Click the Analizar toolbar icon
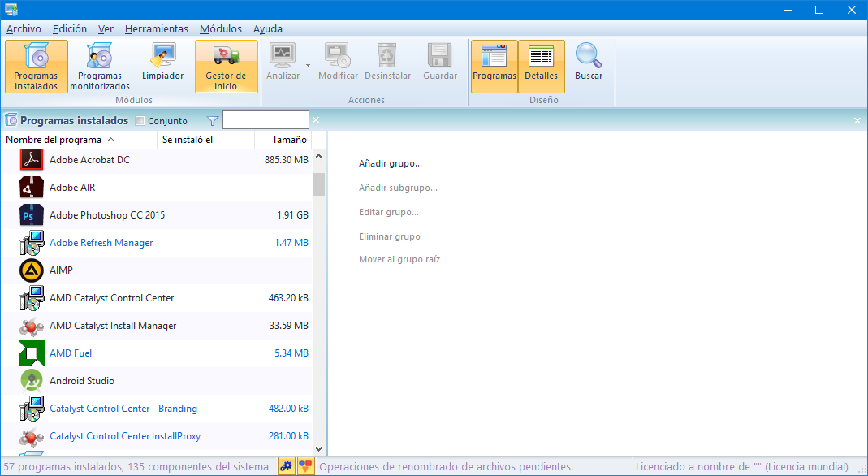The height and width of the screenshot is (476, 868). pos(283,56)
